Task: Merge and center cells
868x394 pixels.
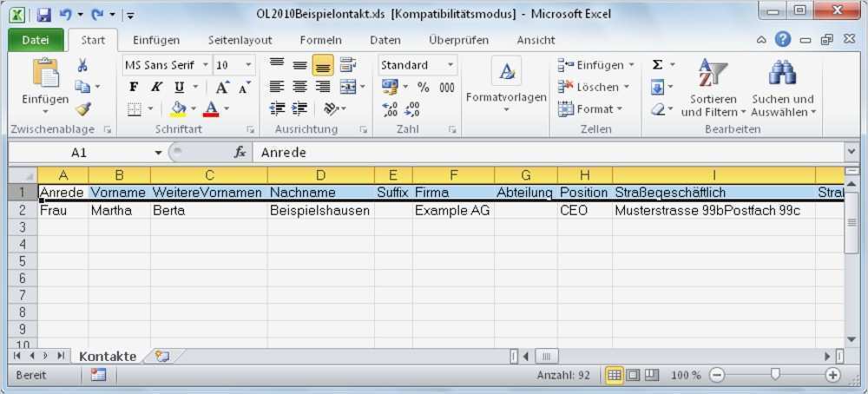Action: click(348, 87)
